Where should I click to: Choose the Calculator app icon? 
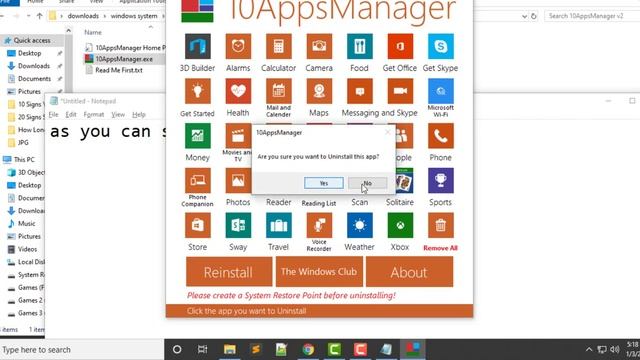pyautogui.click(x=278, y=47)
